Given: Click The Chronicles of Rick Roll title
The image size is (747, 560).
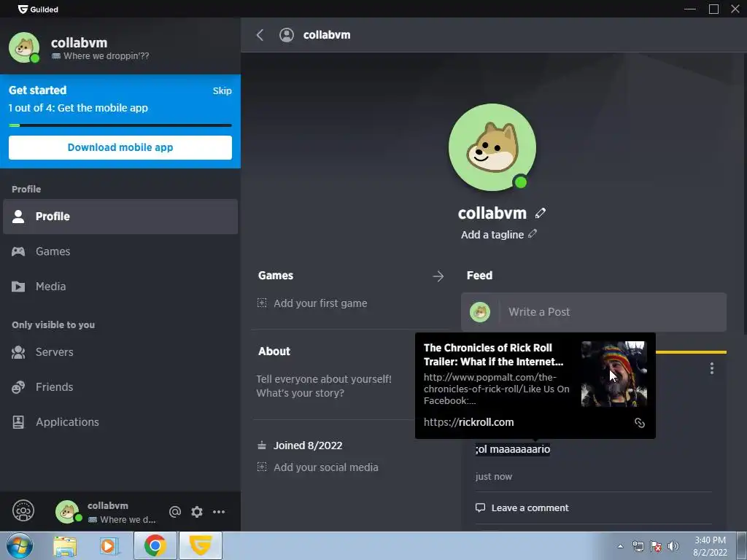Looking at the screenshot, I should pyautogui.click(x=494, y=355).
